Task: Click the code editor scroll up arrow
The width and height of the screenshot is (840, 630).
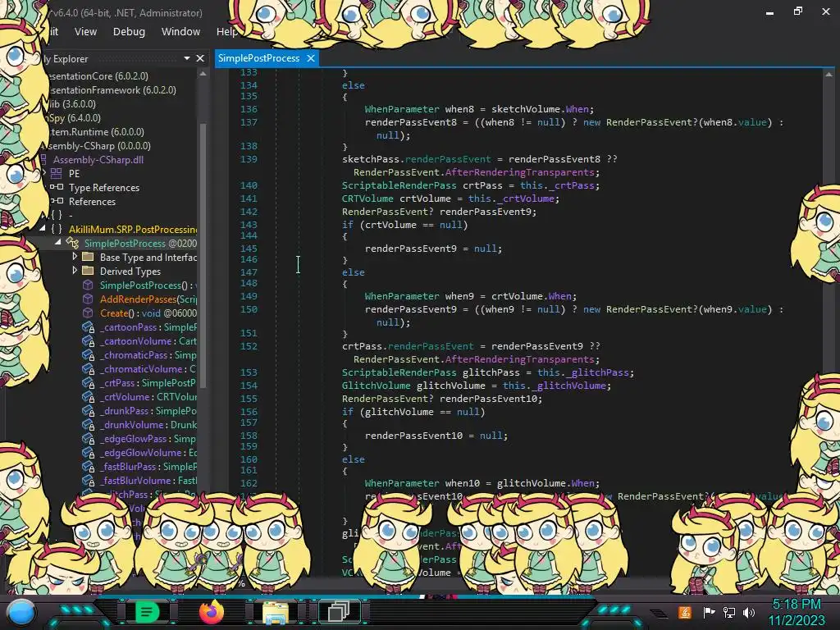Action: point(829,75)
